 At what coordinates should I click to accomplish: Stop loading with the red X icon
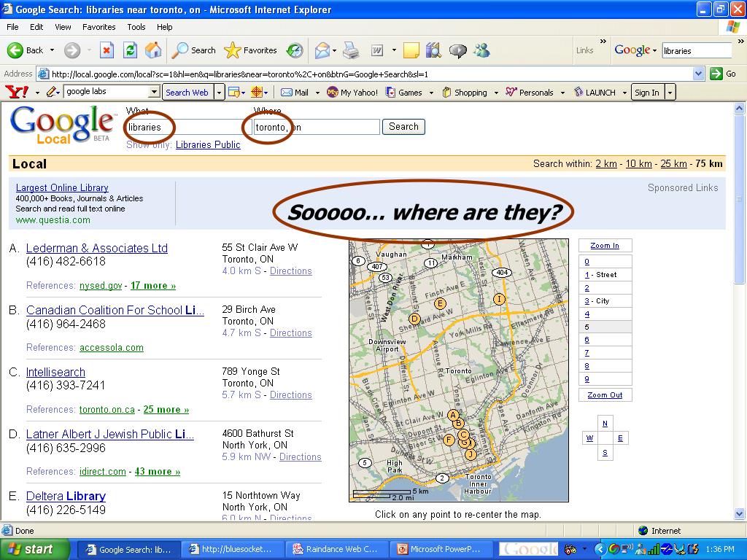pyautogui.click(x=107, y=50)
